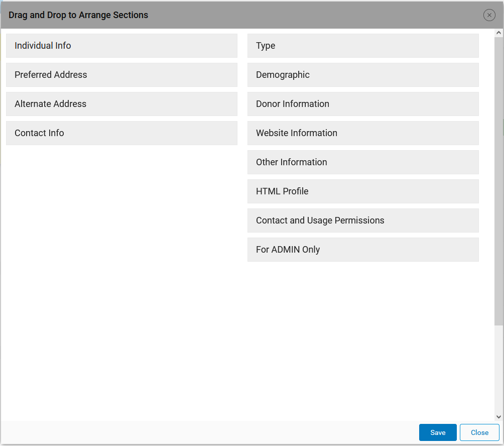Screen dimensions: 504x446
Task: Select the Other Information section
Action: (x=363, y=162)
